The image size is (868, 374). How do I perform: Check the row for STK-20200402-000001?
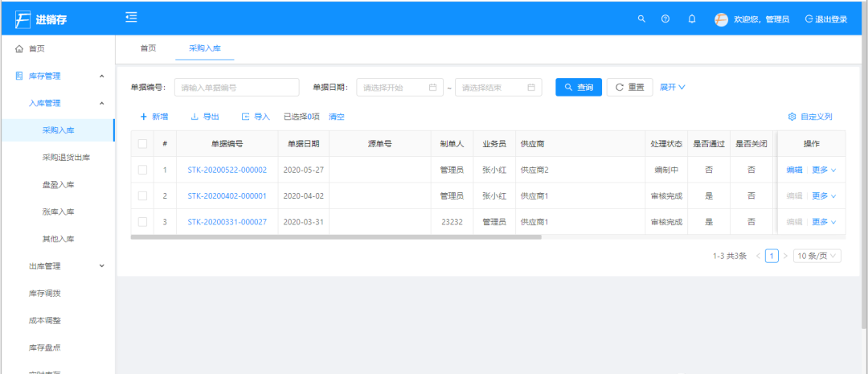(x=142, y=195)
